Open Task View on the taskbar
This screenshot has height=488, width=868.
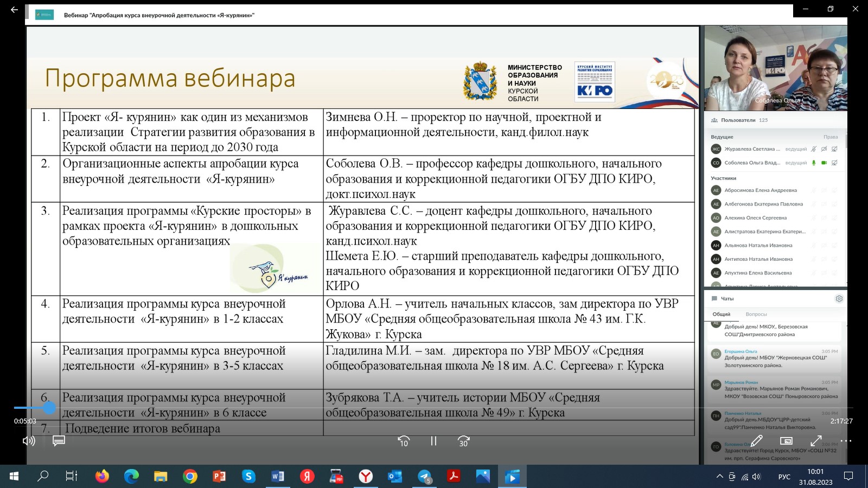71,476
